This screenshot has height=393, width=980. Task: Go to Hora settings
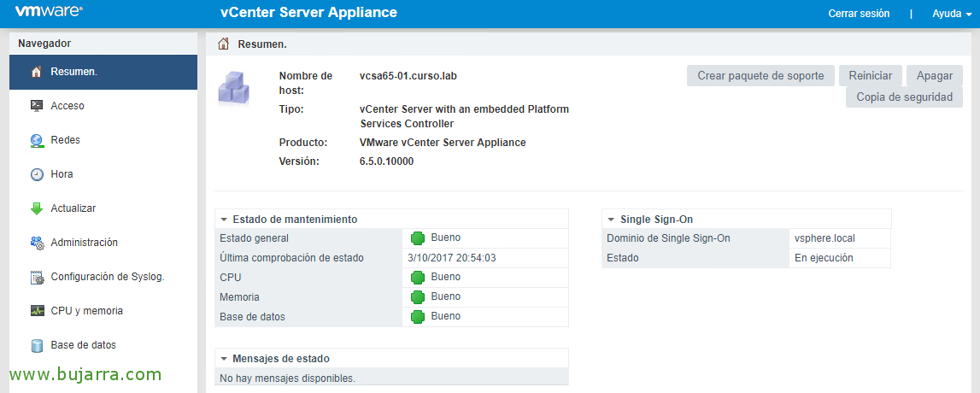103,174
